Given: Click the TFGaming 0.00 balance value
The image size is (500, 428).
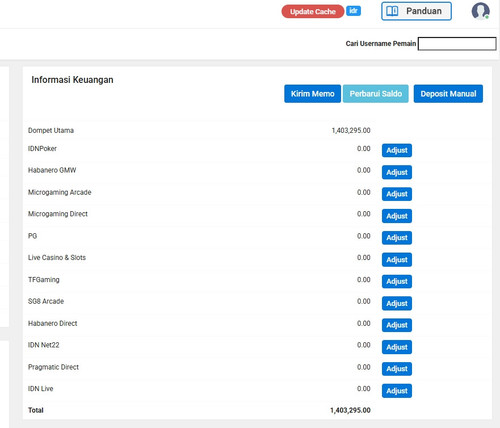Looking at the screenshot, I should click(364, 280).
